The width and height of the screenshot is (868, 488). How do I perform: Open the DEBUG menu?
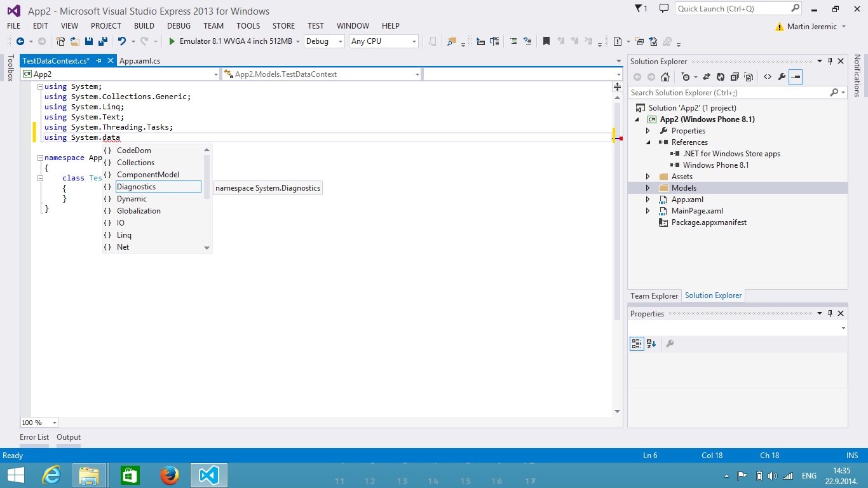[x=179, y=26]
